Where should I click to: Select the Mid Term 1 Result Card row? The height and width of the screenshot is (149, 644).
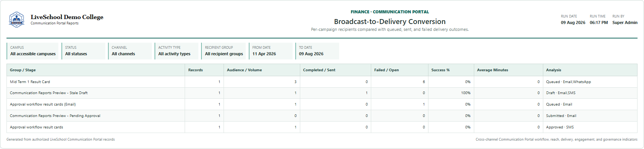(x=322, y=82)
